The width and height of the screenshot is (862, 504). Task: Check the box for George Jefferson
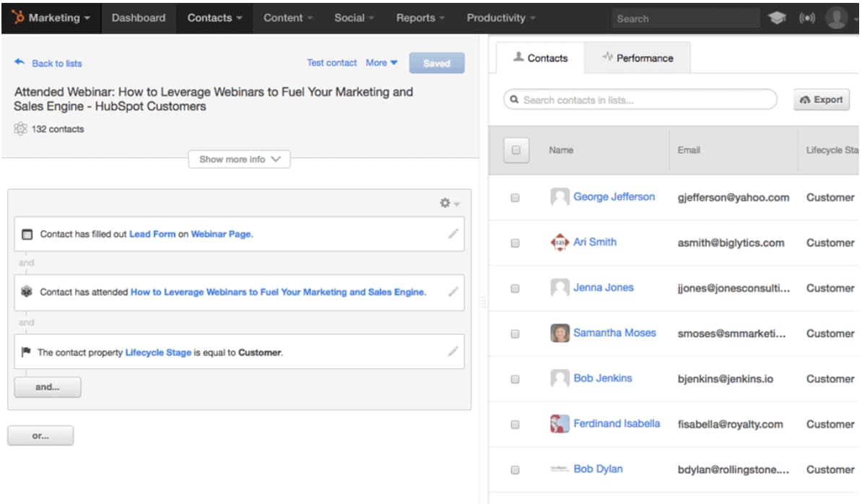click(515, 197)
